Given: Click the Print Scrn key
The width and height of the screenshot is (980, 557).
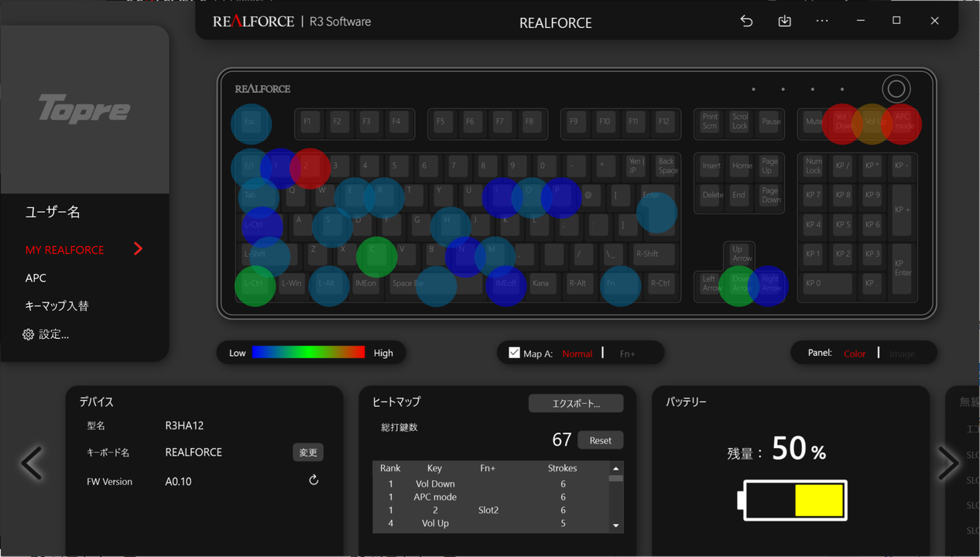Looking at the screenshot, I should coord(710,122).
